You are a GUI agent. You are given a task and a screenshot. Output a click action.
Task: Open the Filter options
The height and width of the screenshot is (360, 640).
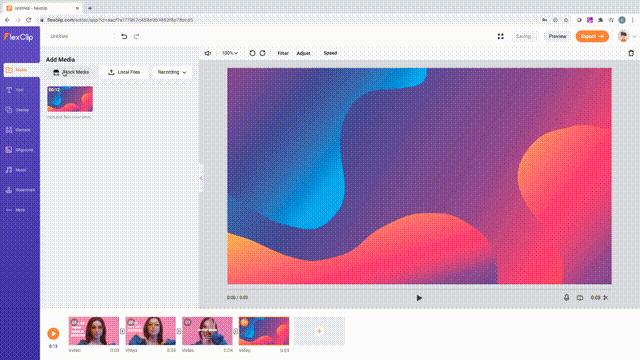283,53
